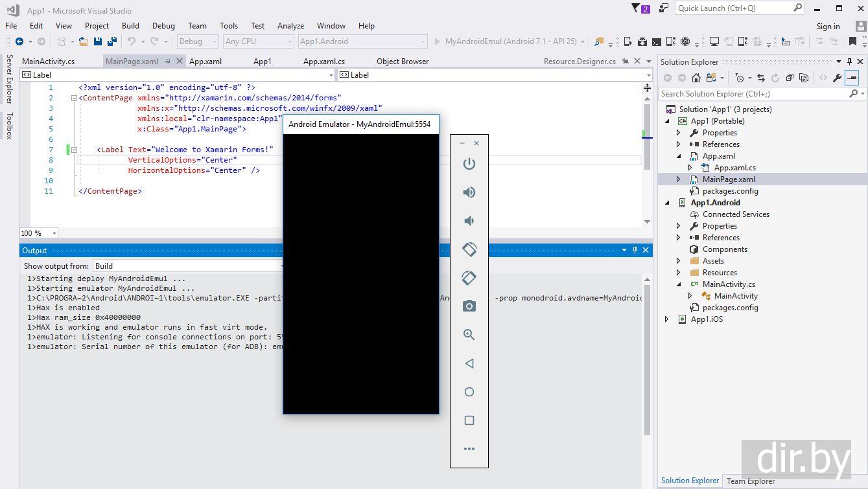Click the Search Solution Explorer field
The height and width of the screenshot is (489, 868).
tap(752, 94)
